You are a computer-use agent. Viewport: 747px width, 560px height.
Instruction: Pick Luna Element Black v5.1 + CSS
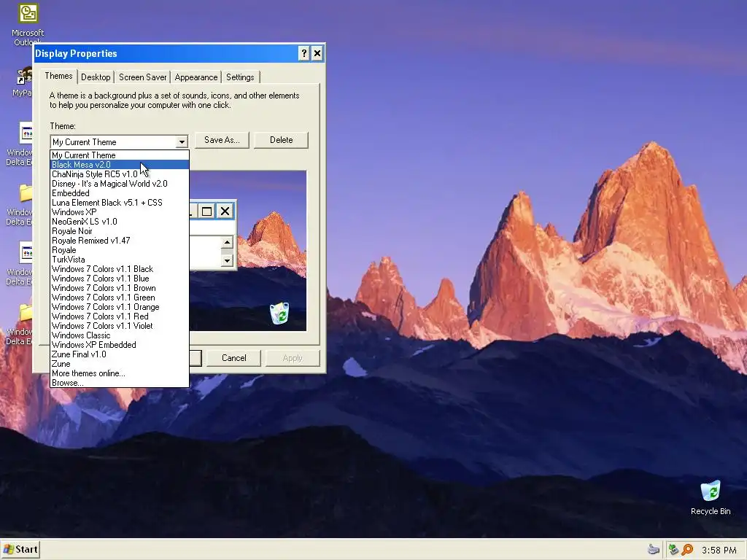coord(120,203)
